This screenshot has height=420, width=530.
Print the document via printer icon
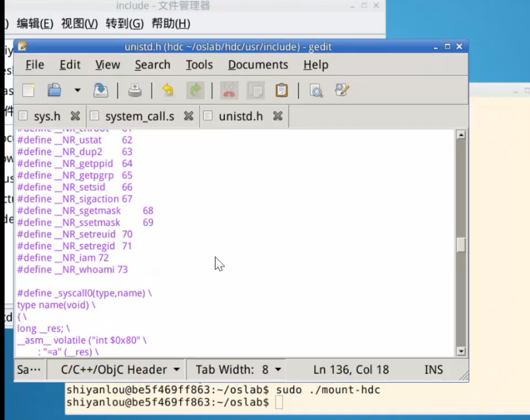pos(135,90)
